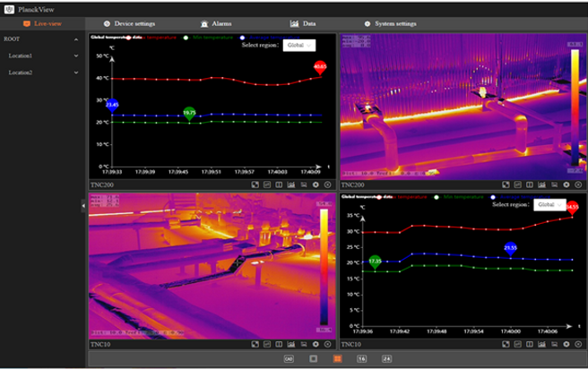The image size is (588, 369).
Task: Collapse the device tree sidebar handle
Action: tap(83, 205)
